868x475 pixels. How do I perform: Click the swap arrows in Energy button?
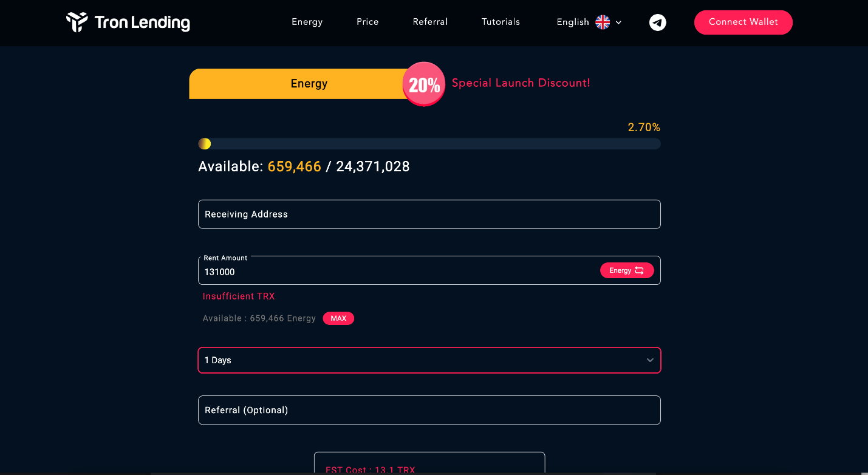(640, 270)
